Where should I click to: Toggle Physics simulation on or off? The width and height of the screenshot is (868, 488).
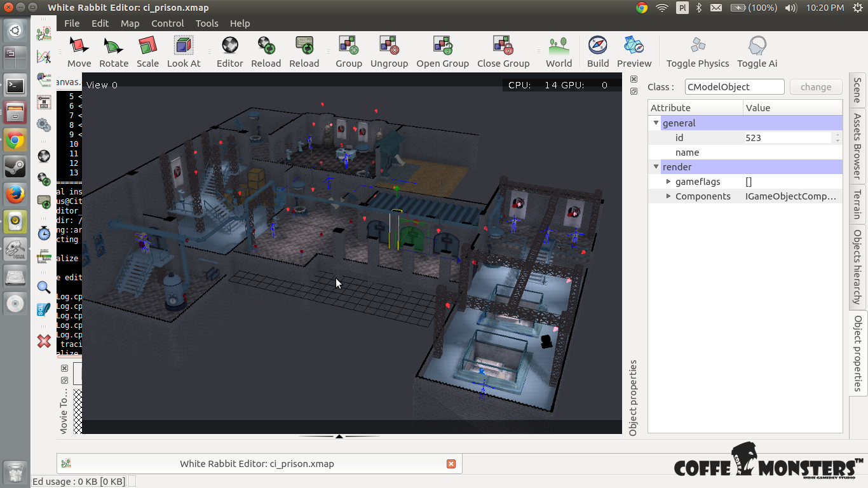698,52
